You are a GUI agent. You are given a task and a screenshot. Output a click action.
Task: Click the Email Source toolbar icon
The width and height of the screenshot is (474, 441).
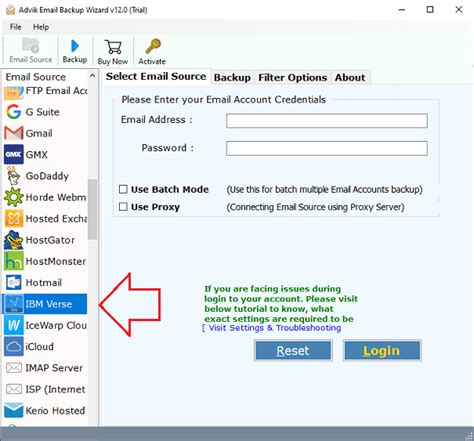(31, 46)
